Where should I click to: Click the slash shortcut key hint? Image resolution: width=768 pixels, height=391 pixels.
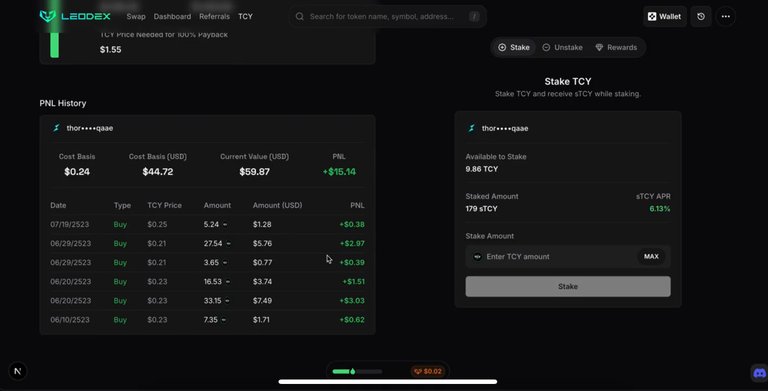pos(474,16)
